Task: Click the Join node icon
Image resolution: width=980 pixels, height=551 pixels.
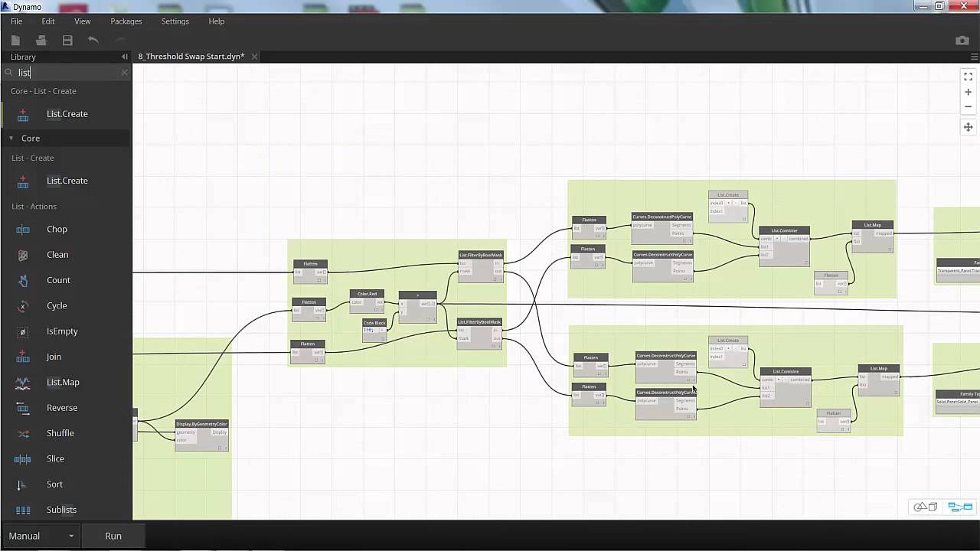Action: coord(23,357)
